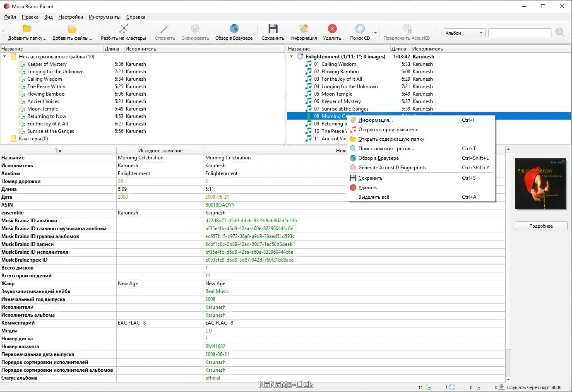Choose Обзор в Браузере in the context menu
Screen dimensions: 572x392
pos(421,158)
